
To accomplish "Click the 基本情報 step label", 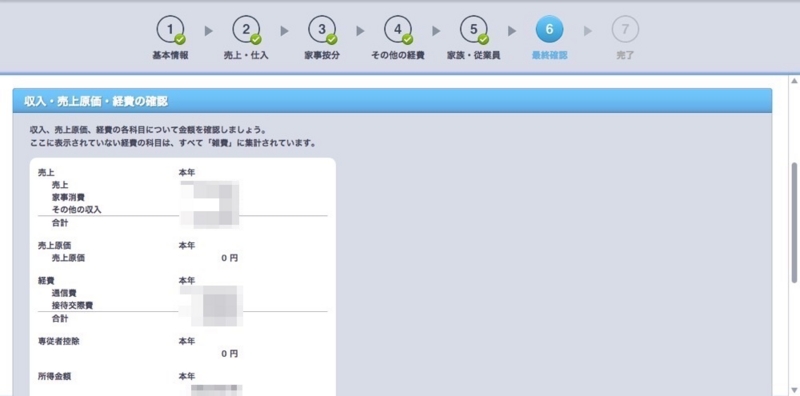I will pos(170,56).
